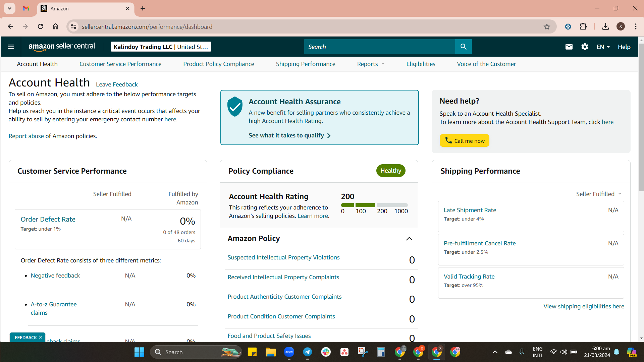Open the Order Defect Rate link

pyautogui.click(x=48, y=219)
